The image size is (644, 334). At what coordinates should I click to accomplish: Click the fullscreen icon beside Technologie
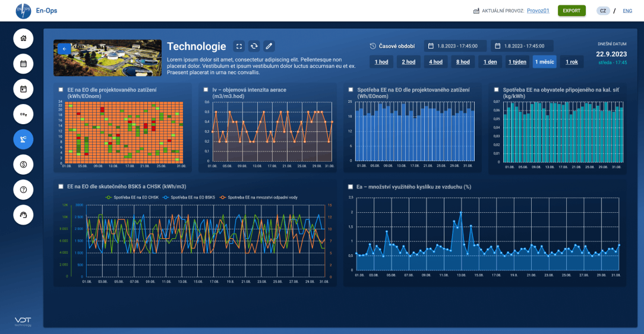click(x=239, y=46)
